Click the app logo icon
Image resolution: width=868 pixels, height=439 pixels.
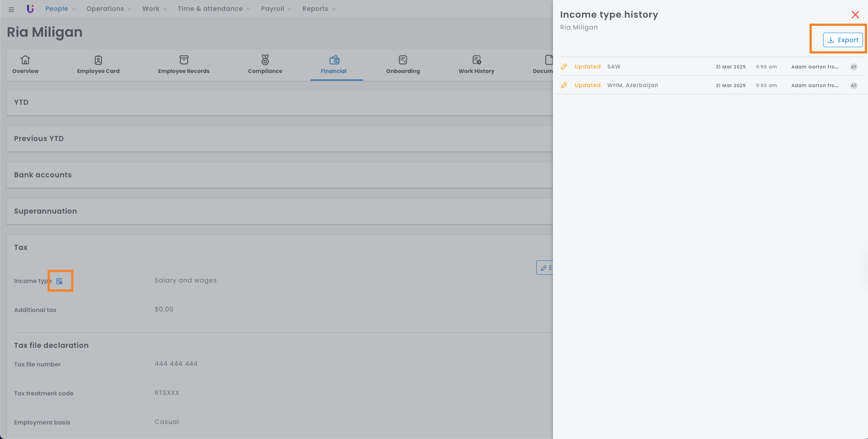point(30,9)
